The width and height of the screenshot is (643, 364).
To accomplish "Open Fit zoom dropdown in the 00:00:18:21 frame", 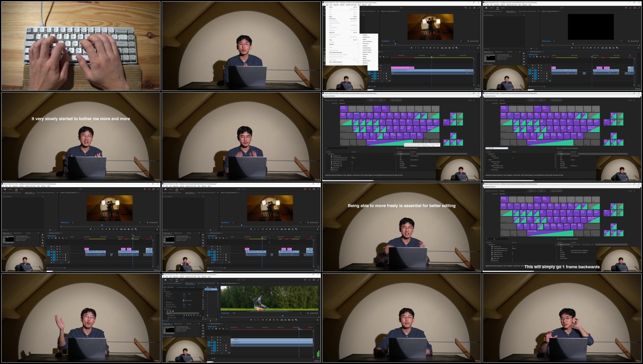I will 75,222.
